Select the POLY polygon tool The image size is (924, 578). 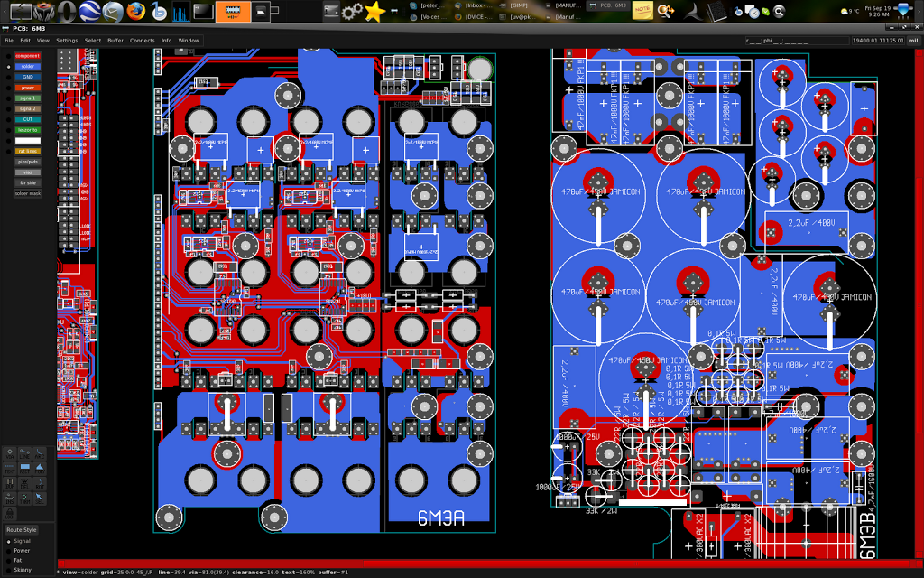pos(40,468)
